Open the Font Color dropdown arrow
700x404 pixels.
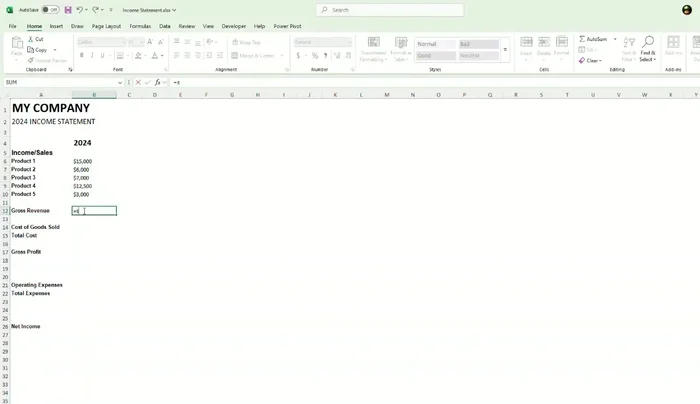tap(162, 56)
